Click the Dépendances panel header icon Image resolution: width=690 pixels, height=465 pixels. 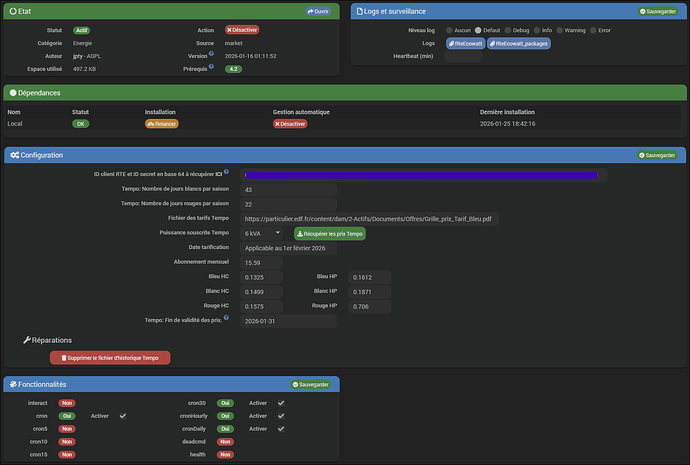(13, 93)
